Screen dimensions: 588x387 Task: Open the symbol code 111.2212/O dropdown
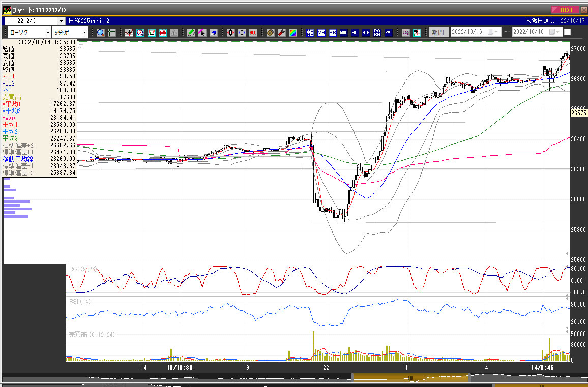(61, 21)
